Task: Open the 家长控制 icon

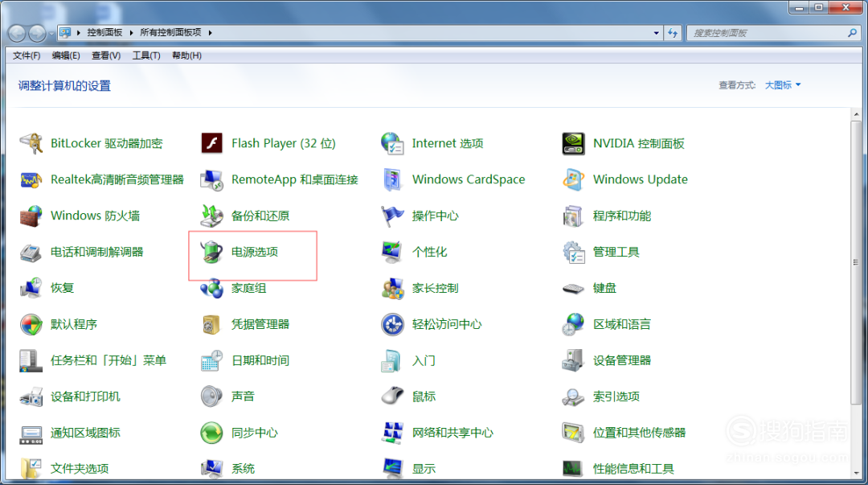Action: point(392,288)
